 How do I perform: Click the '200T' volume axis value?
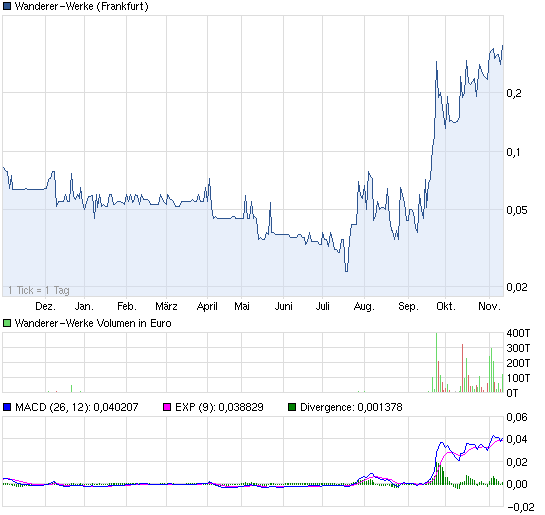(x=518, y=363)
